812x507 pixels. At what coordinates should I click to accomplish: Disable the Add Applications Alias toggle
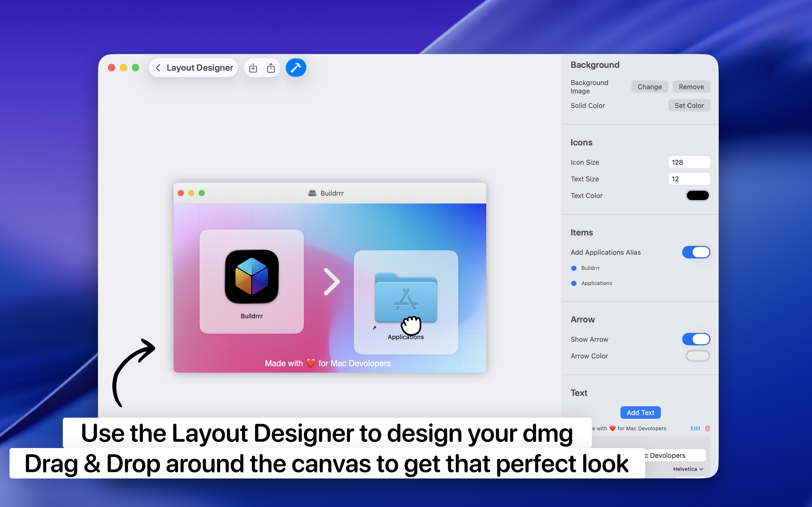click(696, 252)
